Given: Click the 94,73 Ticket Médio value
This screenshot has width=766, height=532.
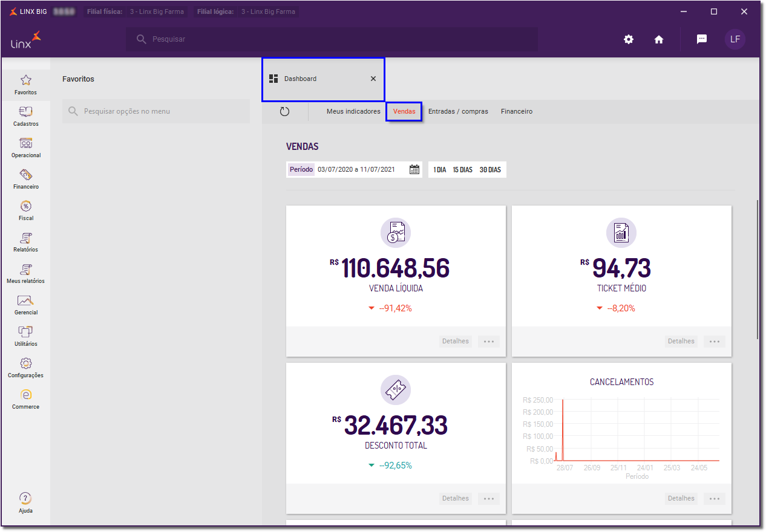Looking at the screenshot, I should point(621,268).
